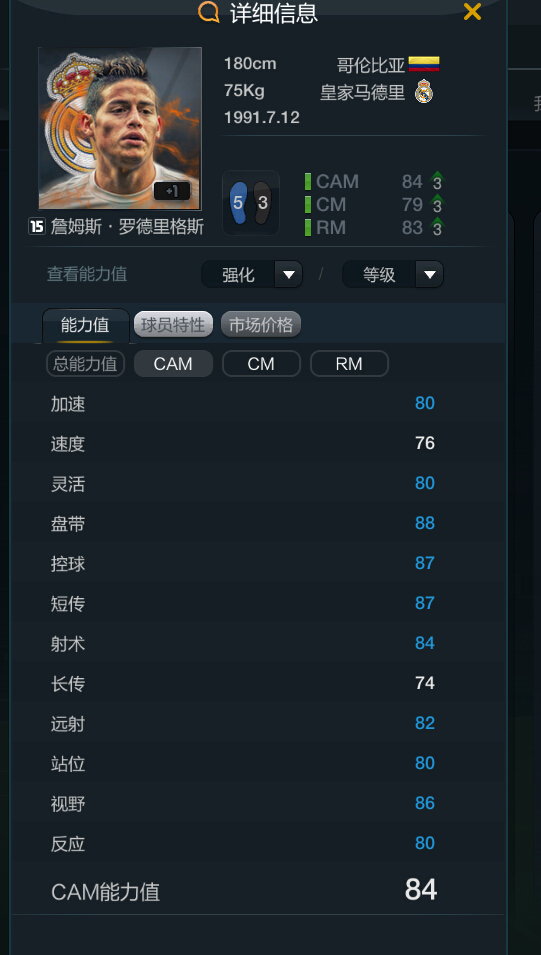
Task: Open the 强化 dropdown arrow
Action: pyautogui.click(x=288, y=275)
